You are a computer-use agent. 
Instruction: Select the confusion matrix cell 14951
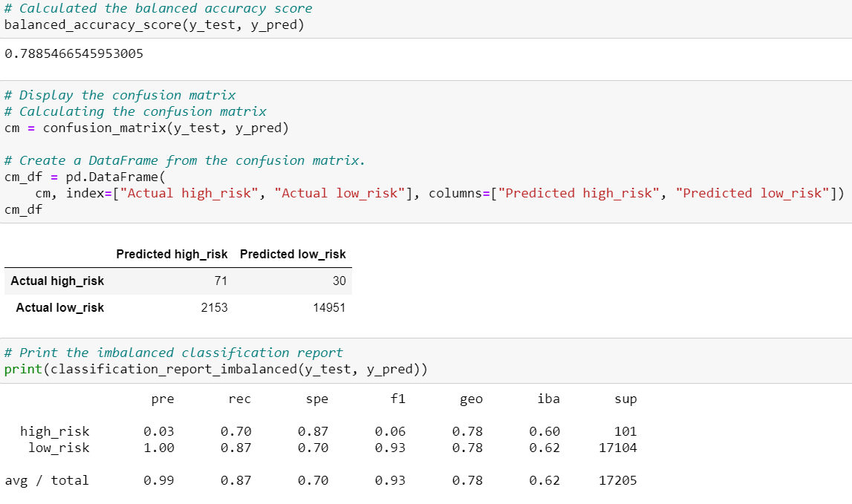tap(329, 307)
